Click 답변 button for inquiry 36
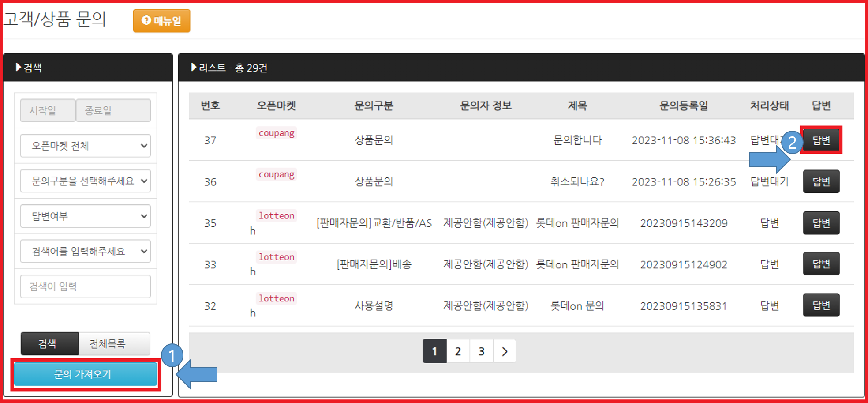This screenshot has height=403, width=868. click(821, 182)
